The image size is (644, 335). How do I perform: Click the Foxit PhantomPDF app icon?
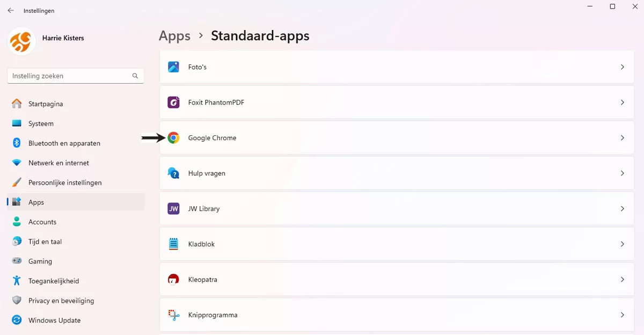click(173, 103)
